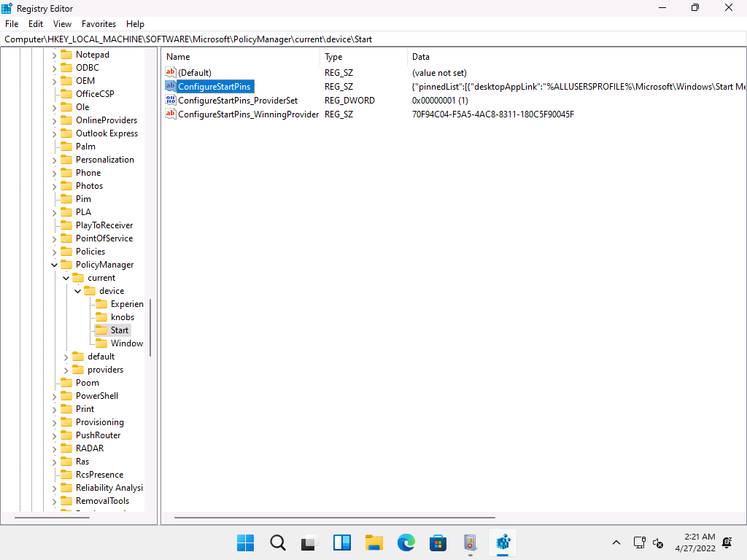Select the PowerShell folder icon in tree

[x=66, y=396]
